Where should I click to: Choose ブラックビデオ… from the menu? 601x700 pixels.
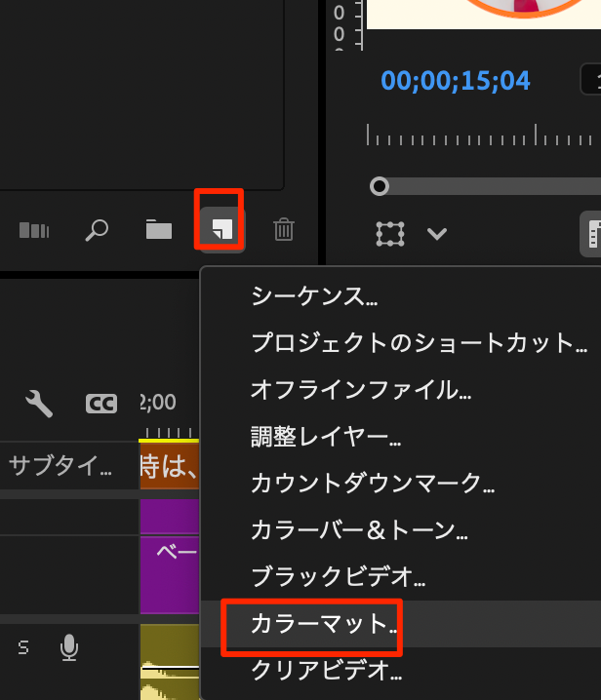(x=338, y=577)
